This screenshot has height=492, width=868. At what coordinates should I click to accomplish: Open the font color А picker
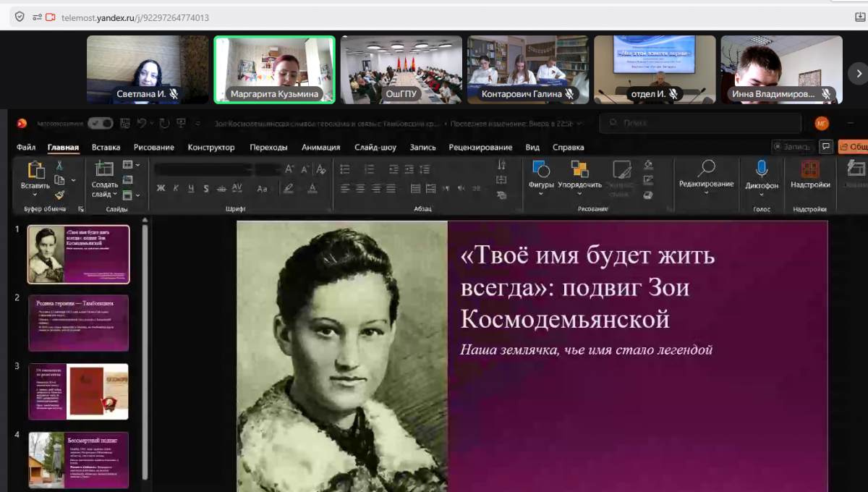point(312,189)
